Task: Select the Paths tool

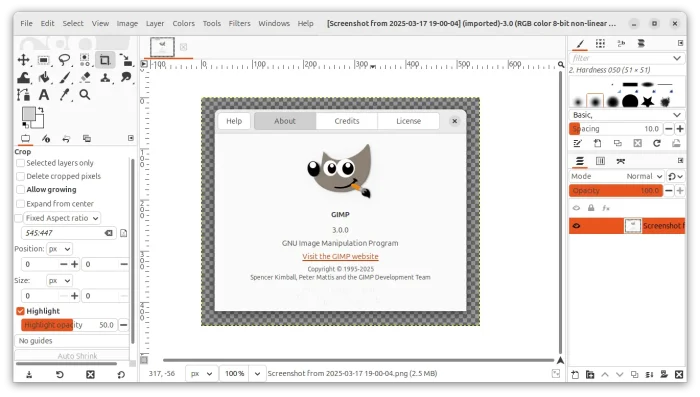Action: [x=23, y=95]
